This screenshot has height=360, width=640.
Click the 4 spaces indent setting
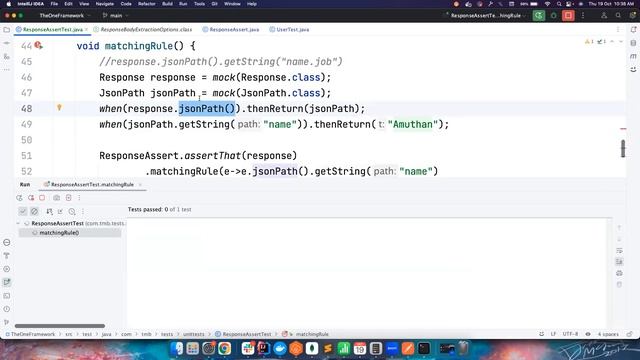pos(608,334)
